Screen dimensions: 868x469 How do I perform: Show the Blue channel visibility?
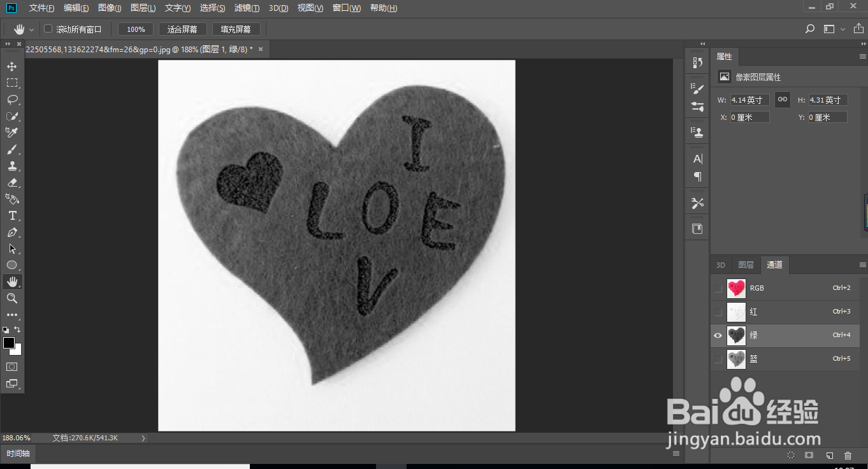pos(718,359)
